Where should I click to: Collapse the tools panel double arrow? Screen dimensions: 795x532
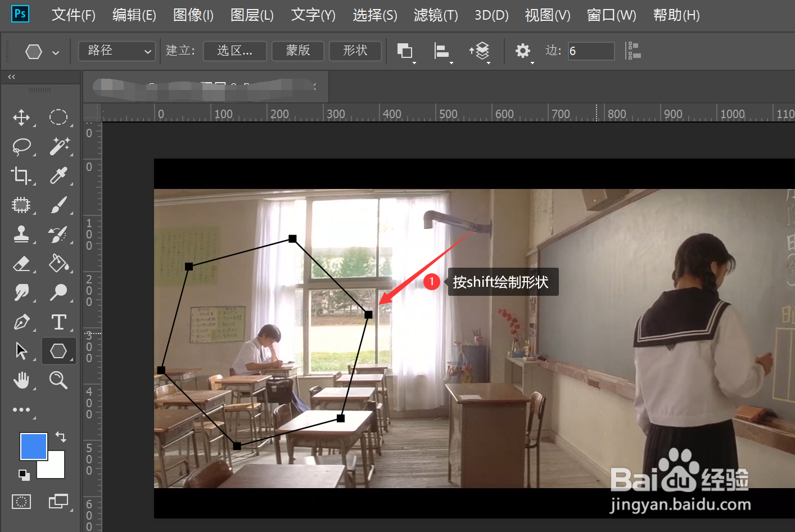[x=11, y=76]
